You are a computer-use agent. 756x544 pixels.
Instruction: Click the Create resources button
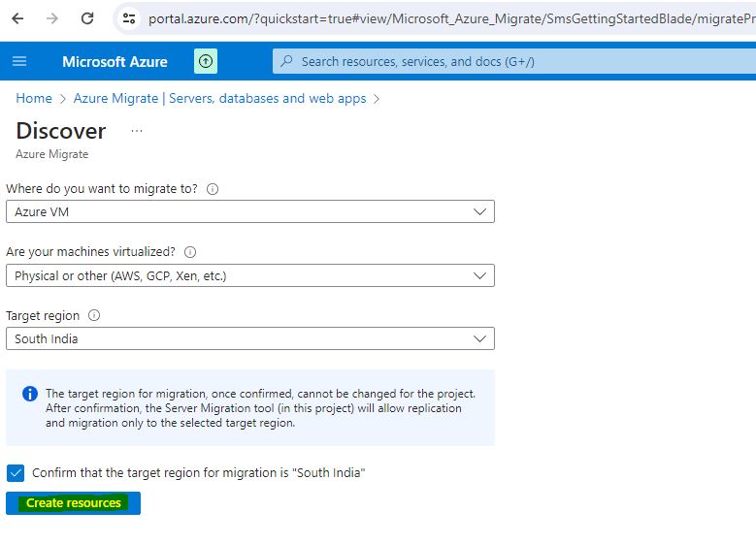pyautogui.click(x=74, y=503)
